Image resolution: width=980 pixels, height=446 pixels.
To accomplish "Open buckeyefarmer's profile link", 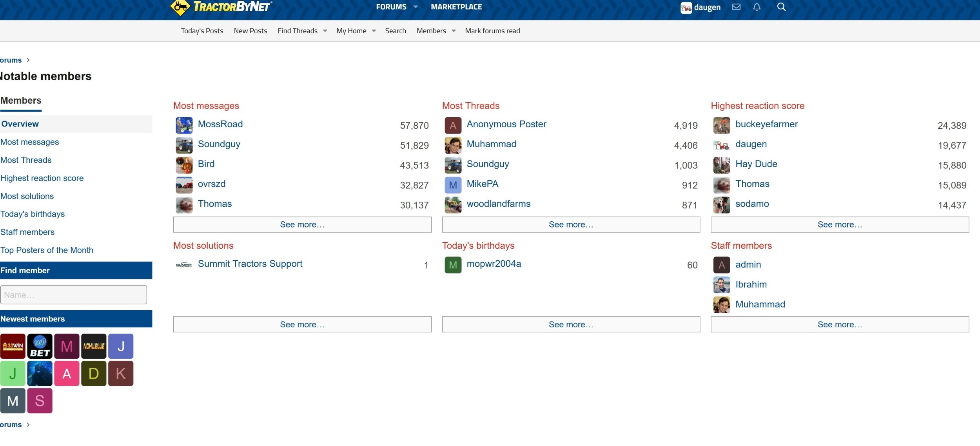I will (x=766, y=124).
